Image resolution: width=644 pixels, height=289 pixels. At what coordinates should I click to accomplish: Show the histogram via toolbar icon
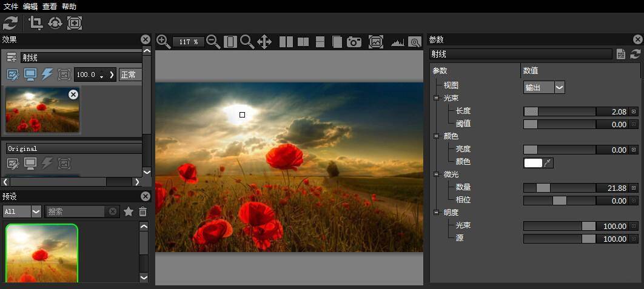397,42
